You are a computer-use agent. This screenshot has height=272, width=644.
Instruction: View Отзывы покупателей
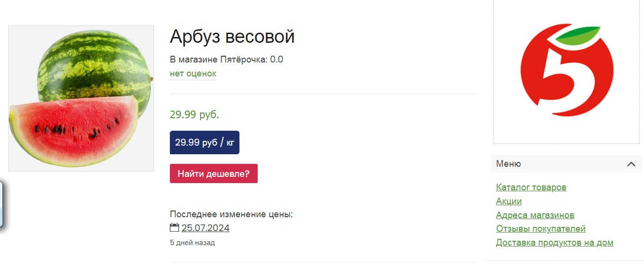pos(541,229)
